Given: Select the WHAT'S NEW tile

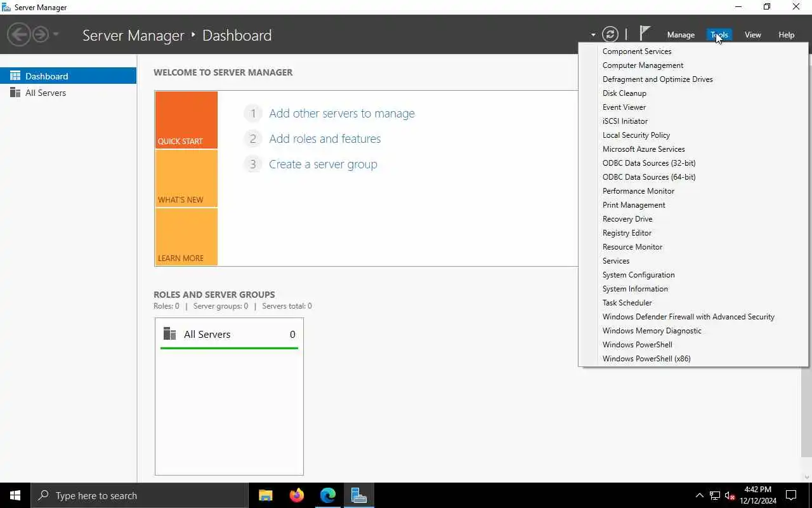Looking at the screenshot, I should pyautogui.click(x=187, y=178).
